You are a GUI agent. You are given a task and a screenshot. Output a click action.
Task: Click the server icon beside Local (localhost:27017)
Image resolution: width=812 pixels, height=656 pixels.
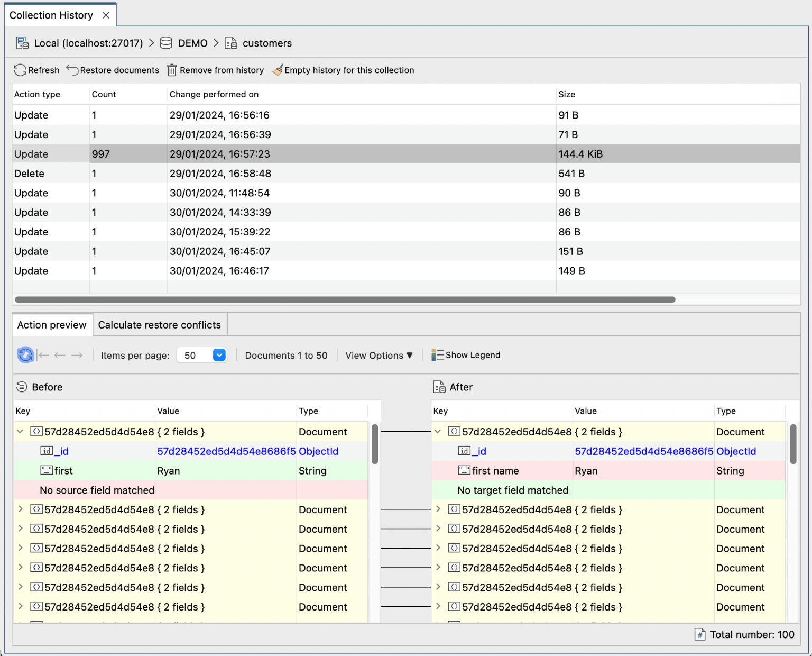[x=22, y=43]
